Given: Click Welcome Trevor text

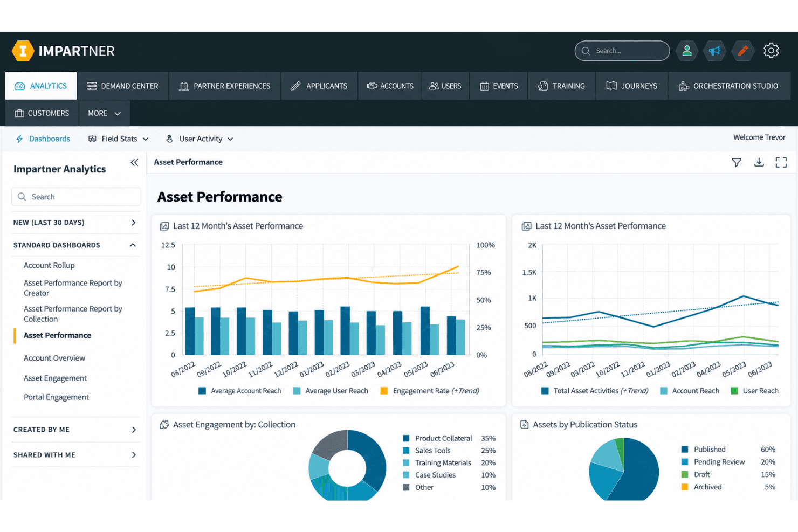Looking at the screenshot, I should coord(759,137).
